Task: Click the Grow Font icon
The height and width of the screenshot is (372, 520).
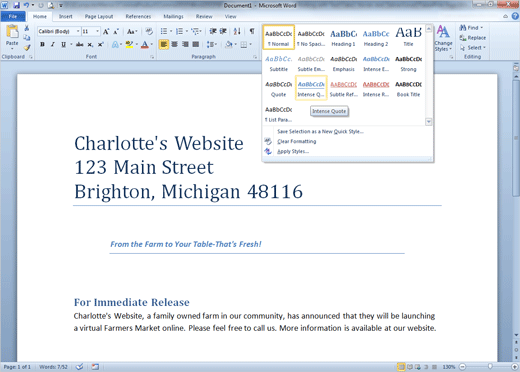Action: click(x=106, y=32)
